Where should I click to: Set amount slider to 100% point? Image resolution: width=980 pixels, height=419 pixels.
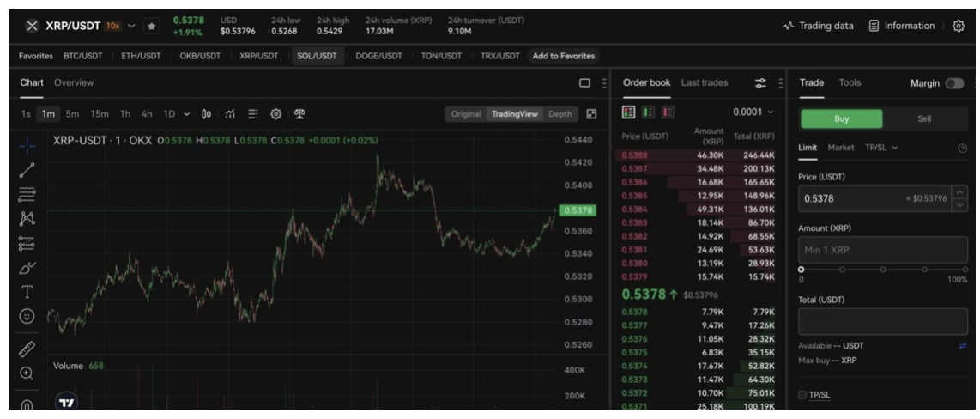[965, 270]
